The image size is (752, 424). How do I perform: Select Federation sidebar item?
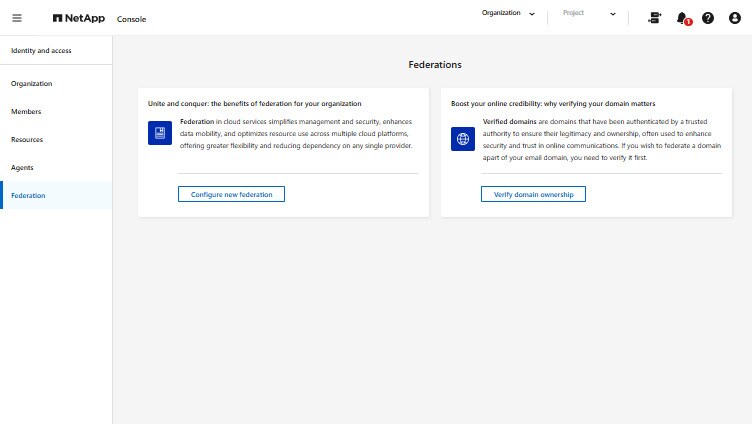click(x=28, y=196)
